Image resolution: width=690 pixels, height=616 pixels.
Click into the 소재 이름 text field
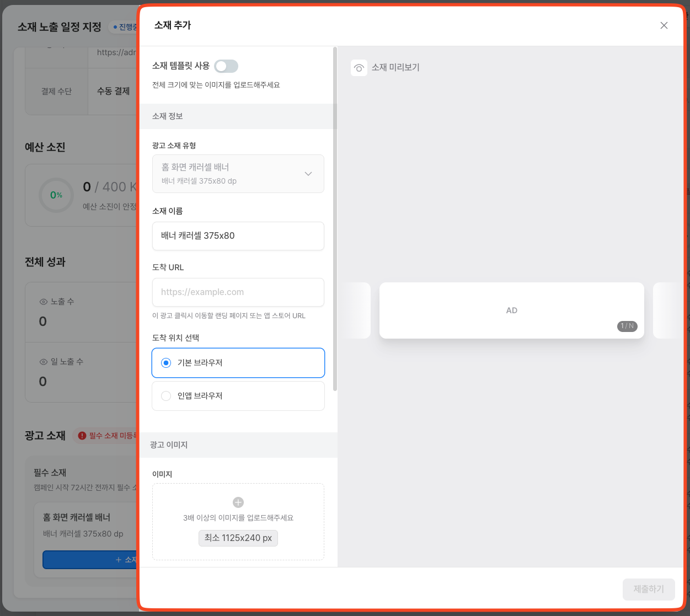[x=238, y=236]
